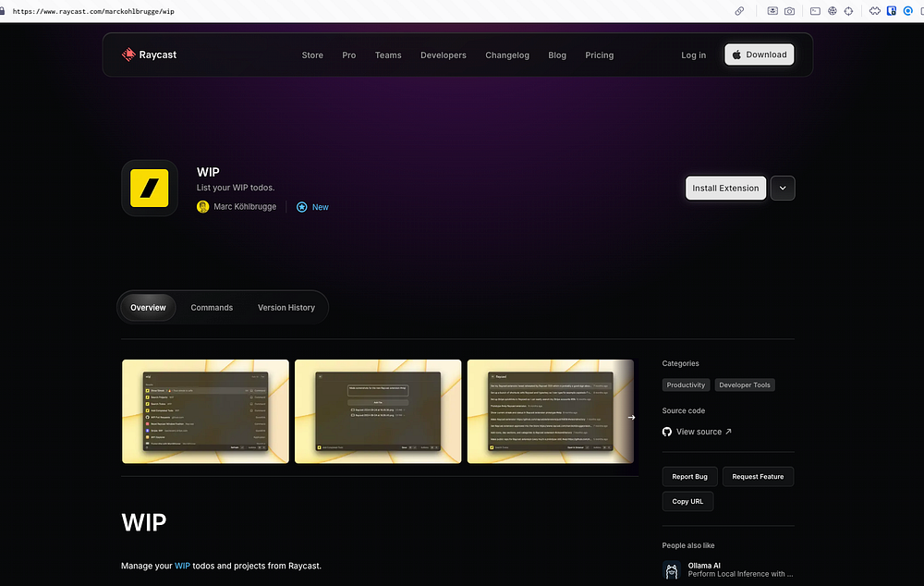Click the terminal console icon in browser toolbar
Image resolution: width=924 pixels, height=586 pixels.
tap(815, 10)
